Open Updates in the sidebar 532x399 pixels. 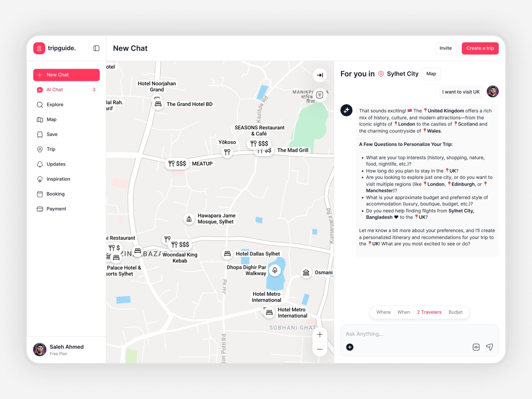pos(66,164)
